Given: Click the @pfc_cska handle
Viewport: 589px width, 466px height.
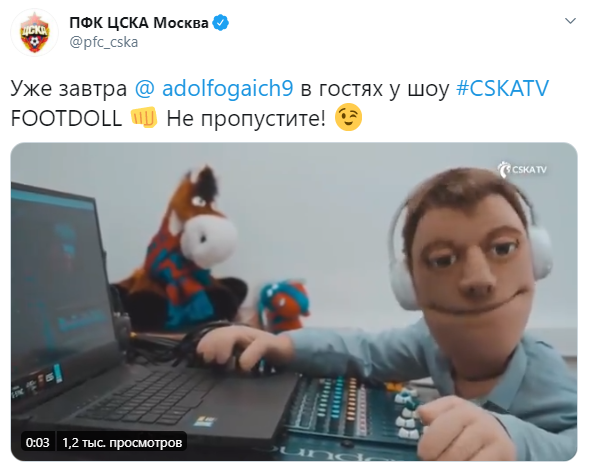Looking at the screenshot, I should [104, 42].
